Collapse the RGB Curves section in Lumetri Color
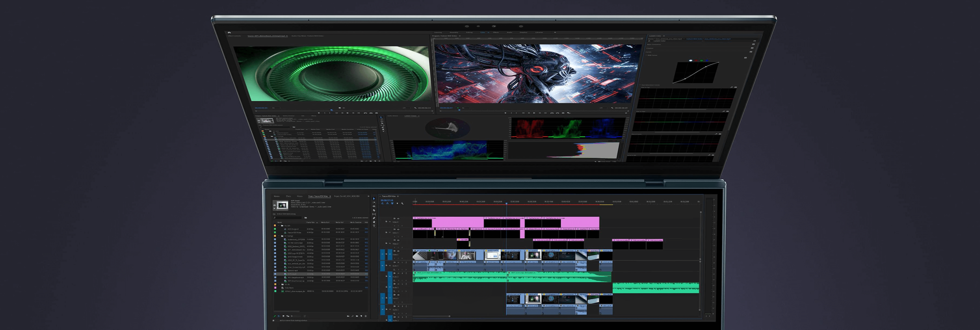The height and width of the screenshot is (330, 980). pos(646,55)
